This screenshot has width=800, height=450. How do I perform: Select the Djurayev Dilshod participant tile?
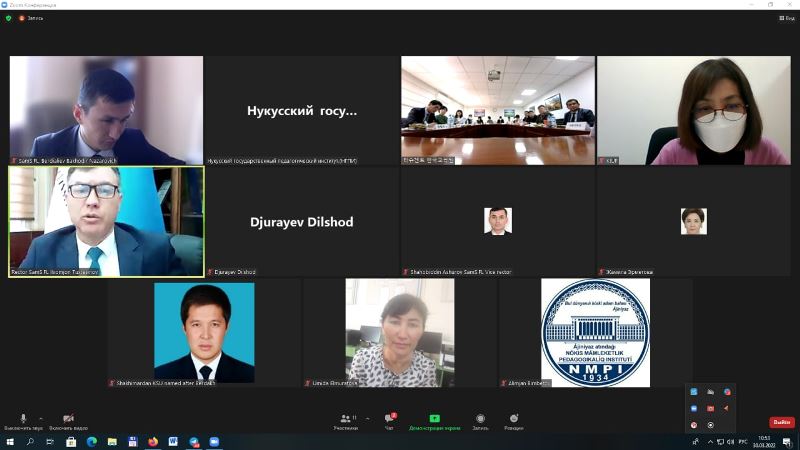pos(301,221)
